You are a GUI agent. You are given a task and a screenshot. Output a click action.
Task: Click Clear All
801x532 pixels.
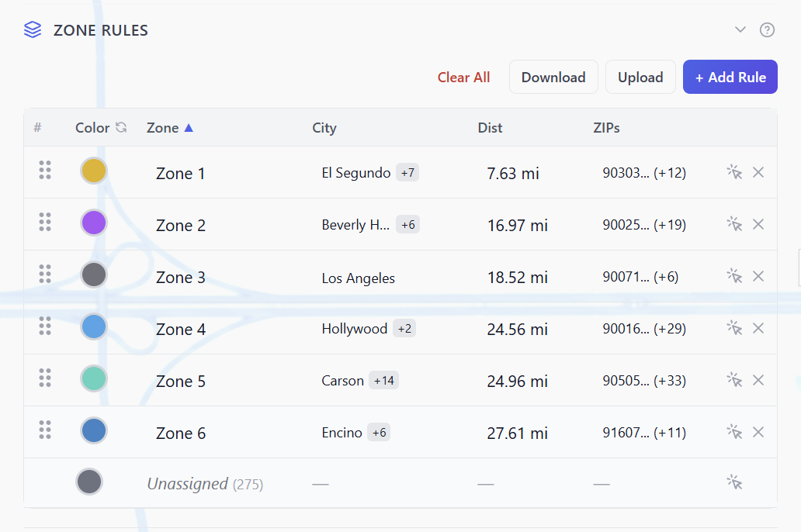click(x=463, y=77)
